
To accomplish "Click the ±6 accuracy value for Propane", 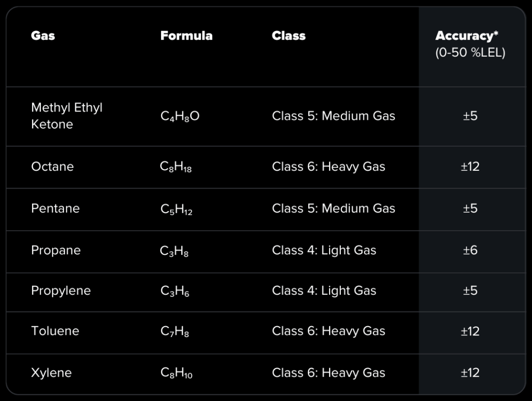I will coord(470,250).
